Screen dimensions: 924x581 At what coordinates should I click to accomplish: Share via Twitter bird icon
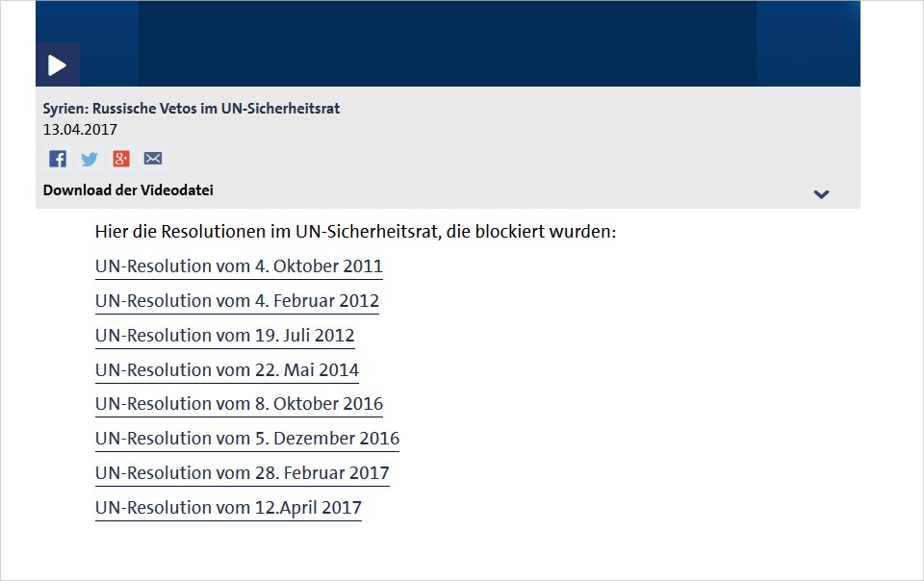89,159
